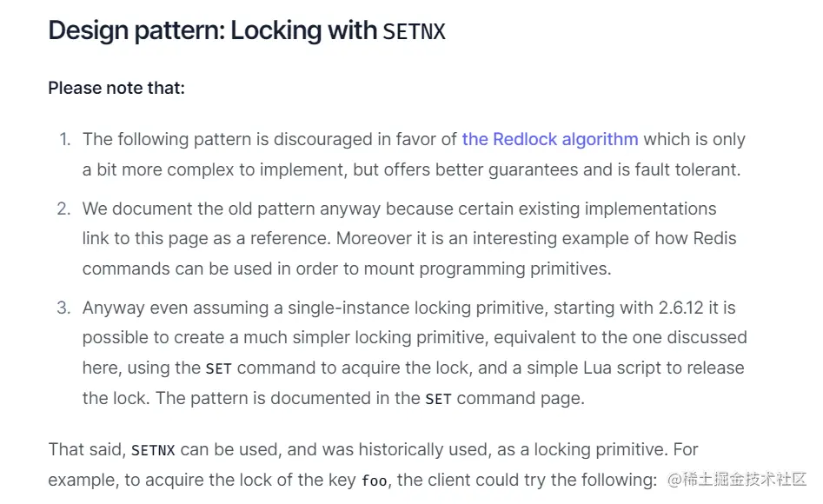This screenshot has width=823, height=504.
Task: Click SETNX code in the heading
Action: [x=415, y=32]
